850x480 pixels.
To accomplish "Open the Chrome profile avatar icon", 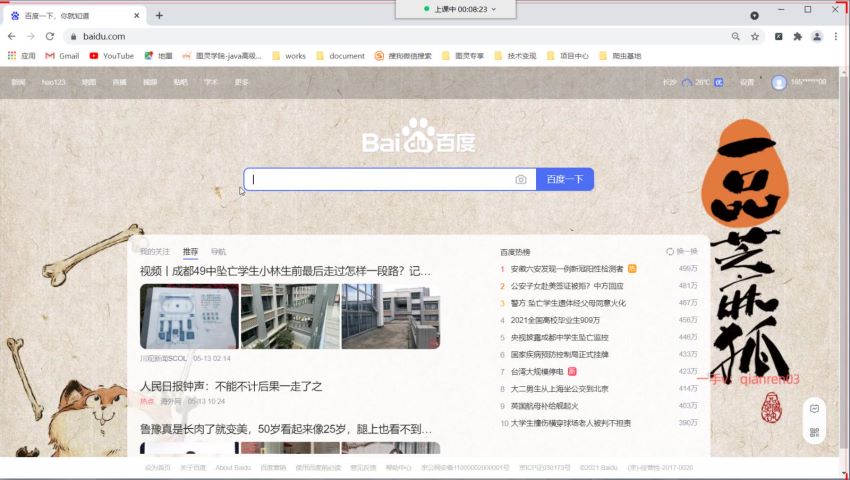I will 817,36.
